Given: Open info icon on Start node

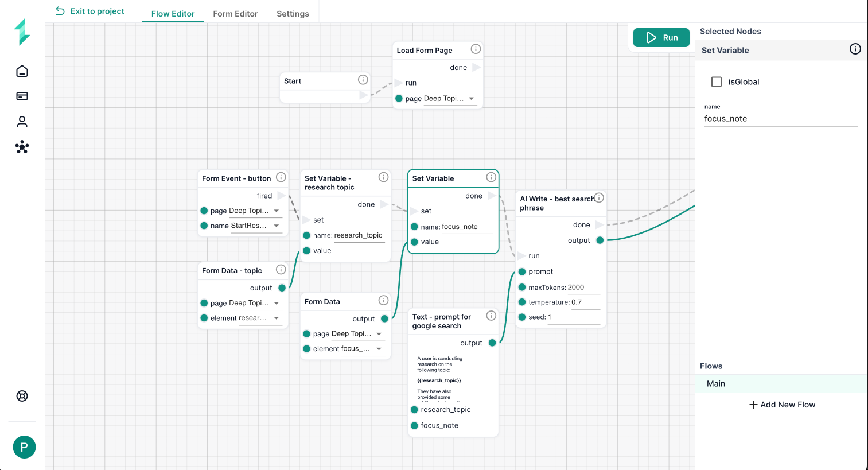Looking at the screenshot, I should [363, 80].
